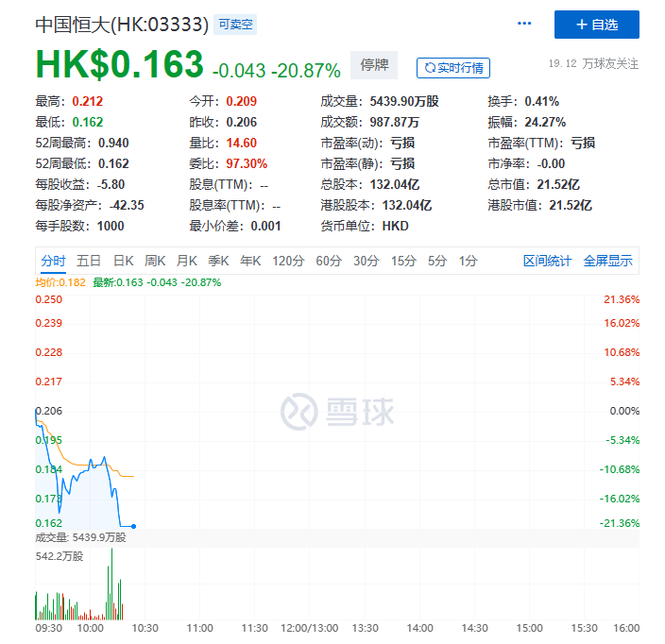Click the stock title 中国恒大(HK:03333)
The width and height of the screenshot is (665, 644).
click(122, 25)
